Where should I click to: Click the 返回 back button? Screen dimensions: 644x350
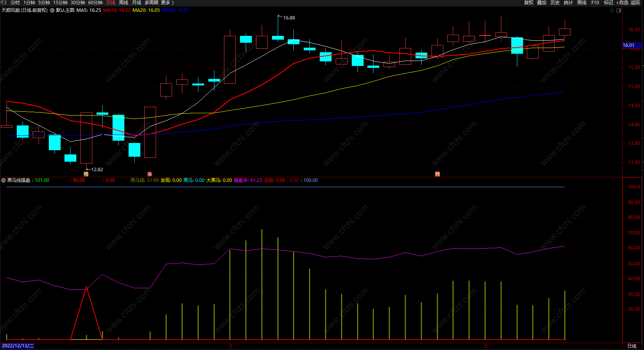pyautogui.click(x=635, y=3)
